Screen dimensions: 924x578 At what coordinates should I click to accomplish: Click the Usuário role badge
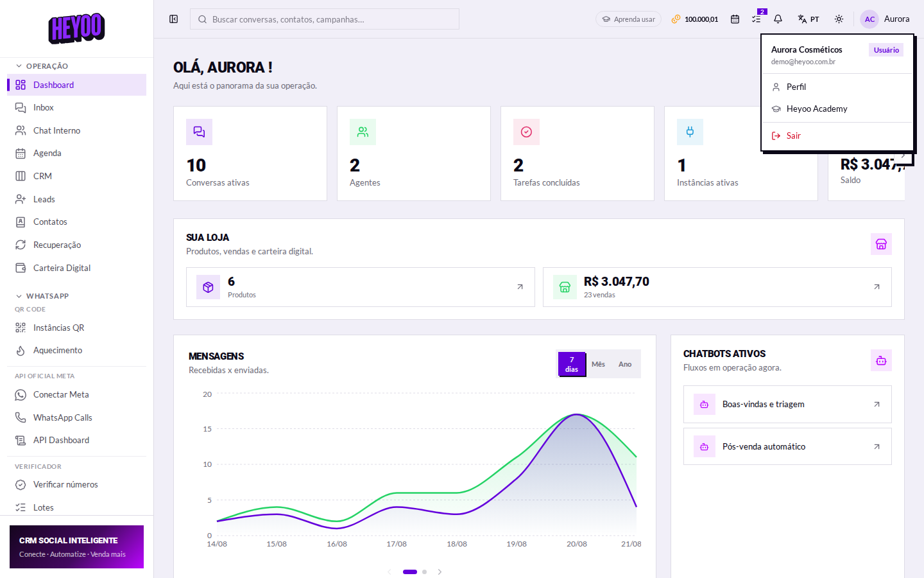coord(886,50)
